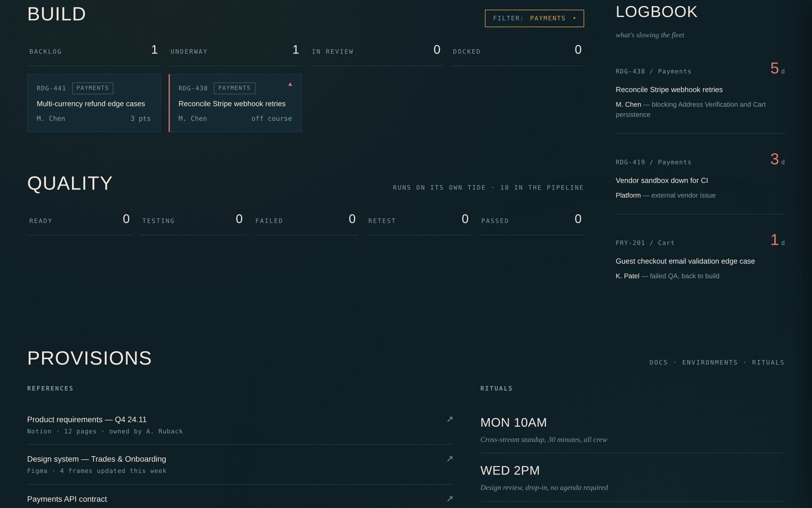Open external link arrow for Payments API contract
812x508 pixels.
click(450, 499)
